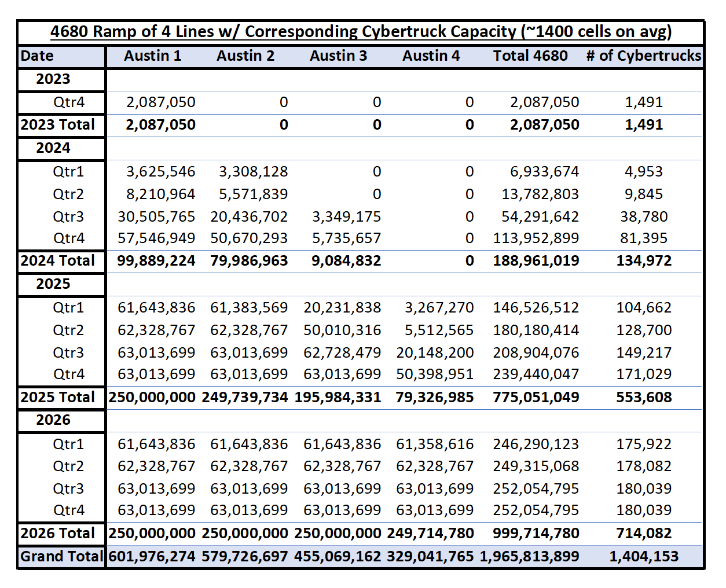Select the 'Austin 4' column header

point(431,56)
